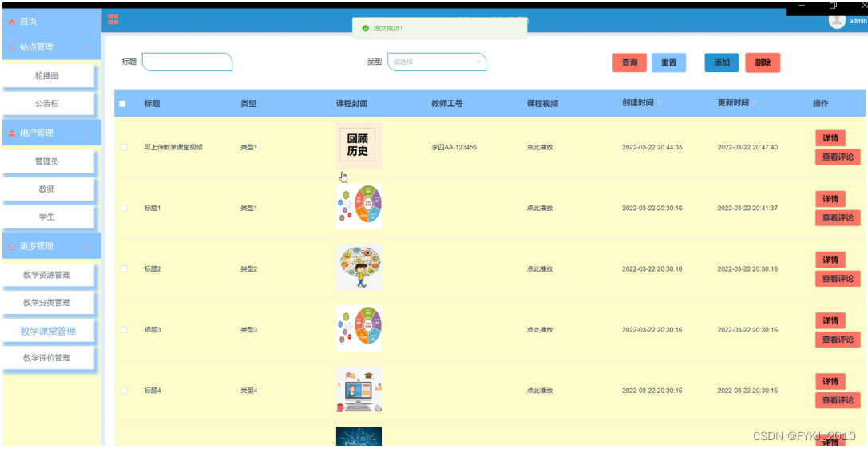Viewport: 868px width, 449px height.
Task: Open 轮播图 menu item
Action: pos(47,76)
